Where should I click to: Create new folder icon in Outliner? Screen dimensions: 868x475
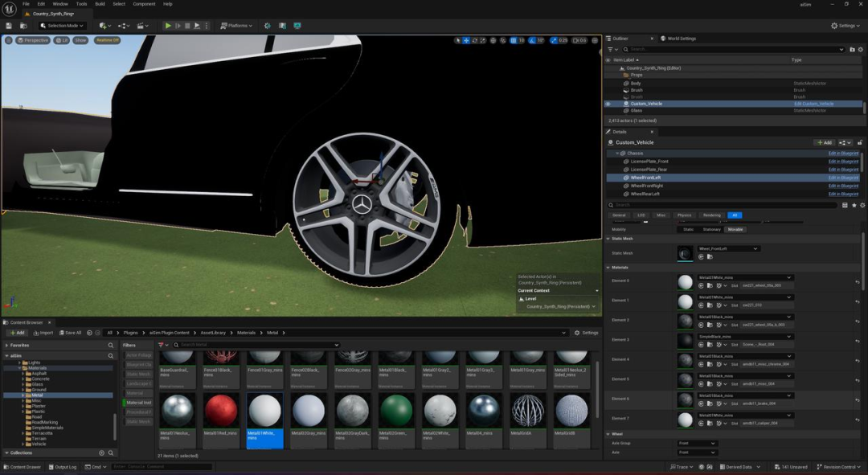coord(852,49)
